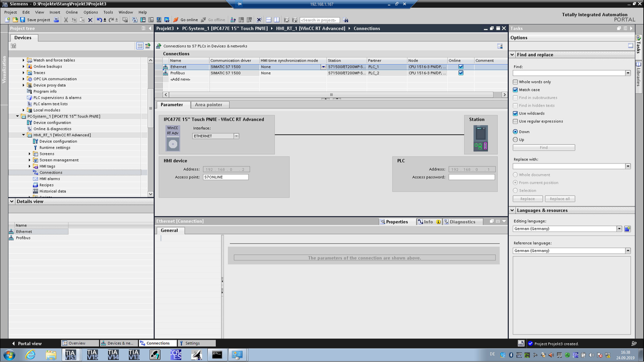Image resolution: width=644 pixels, height=362 pixels.
Task: Select the Down search direction radio
Action: click(515, 132)
